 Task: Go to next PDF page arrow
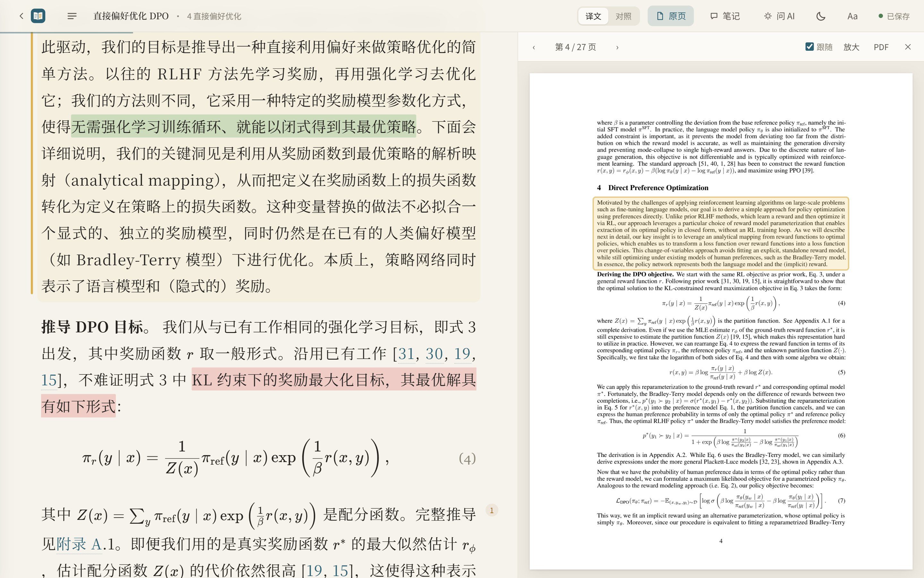617,48
